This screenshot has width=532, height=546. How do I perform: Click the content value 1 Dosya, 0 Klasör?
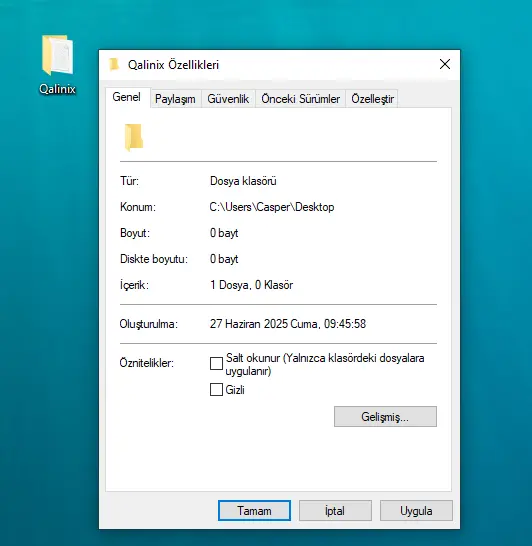click(x=251, y=285)
